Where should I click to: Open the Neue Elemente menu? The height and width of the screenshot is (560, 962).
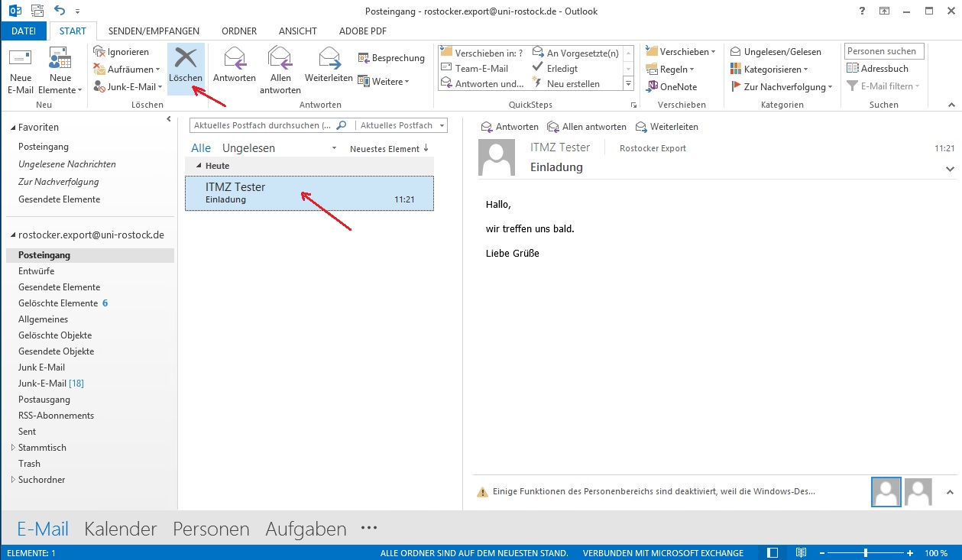coord(60,70)
